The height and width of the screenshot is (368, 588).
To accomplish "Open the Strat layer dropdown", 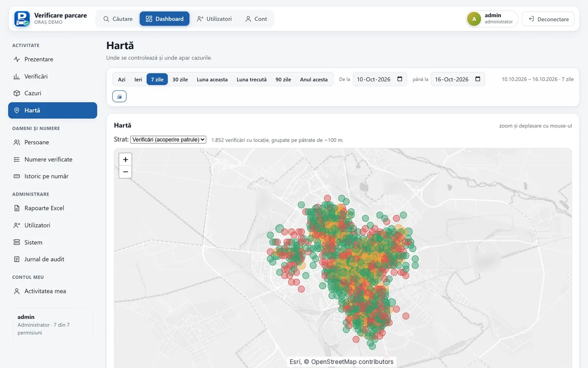I will [x=169, y=139].
